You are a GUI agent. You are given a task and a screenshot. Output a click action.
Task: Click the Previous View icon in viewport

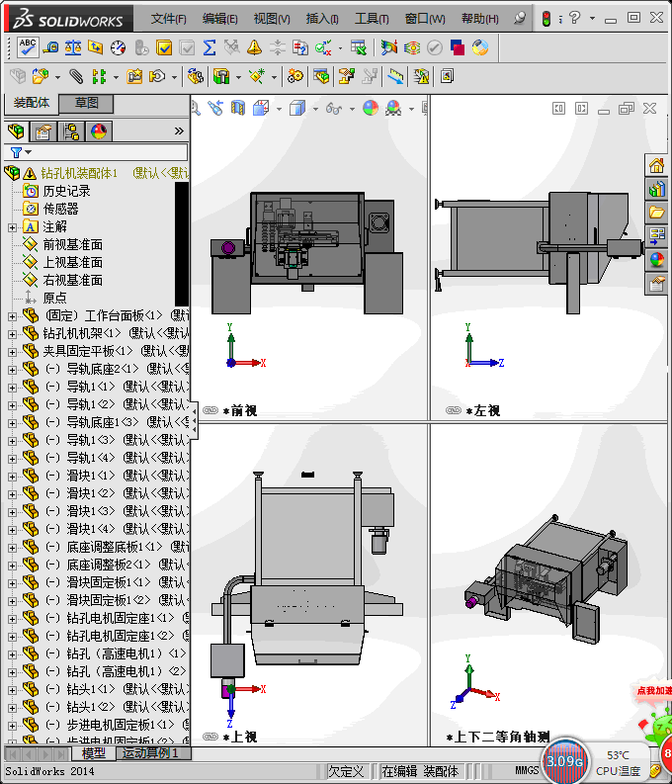click(x=215, y=108)
